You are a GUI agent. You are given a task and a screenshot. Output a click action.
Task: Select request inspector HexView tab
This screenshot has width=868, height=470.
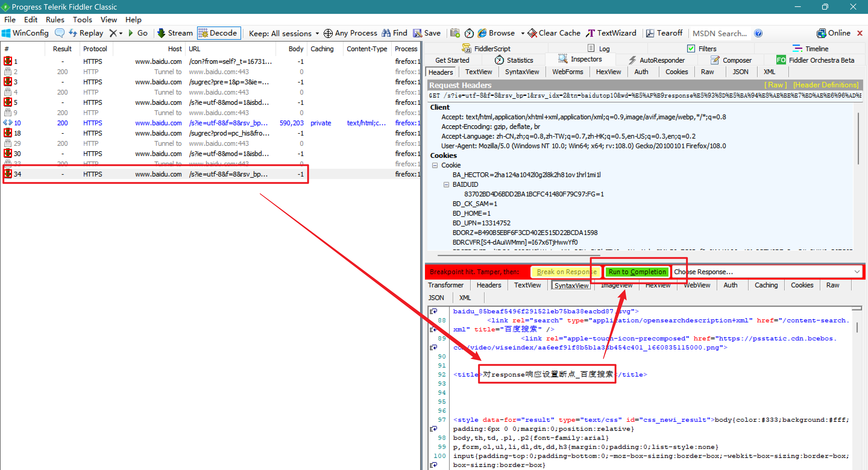pyautogui.click(x=608, y=72)
